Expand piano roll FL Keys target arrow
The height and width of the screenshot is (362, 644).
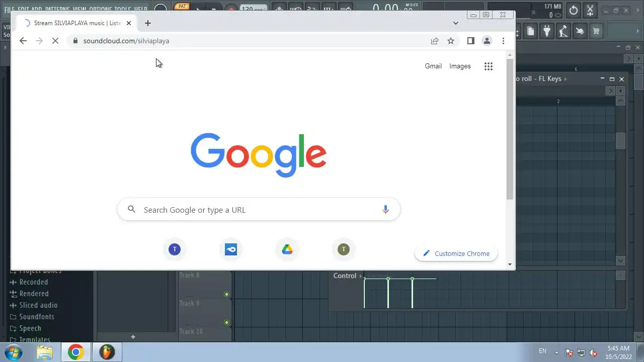click(x=566, y=79)
